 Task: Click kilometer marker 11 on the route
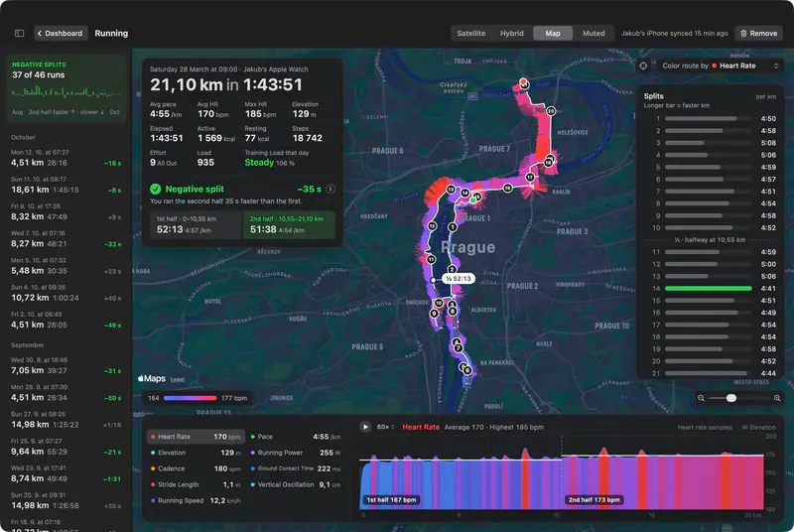click(x=431, y=259)
